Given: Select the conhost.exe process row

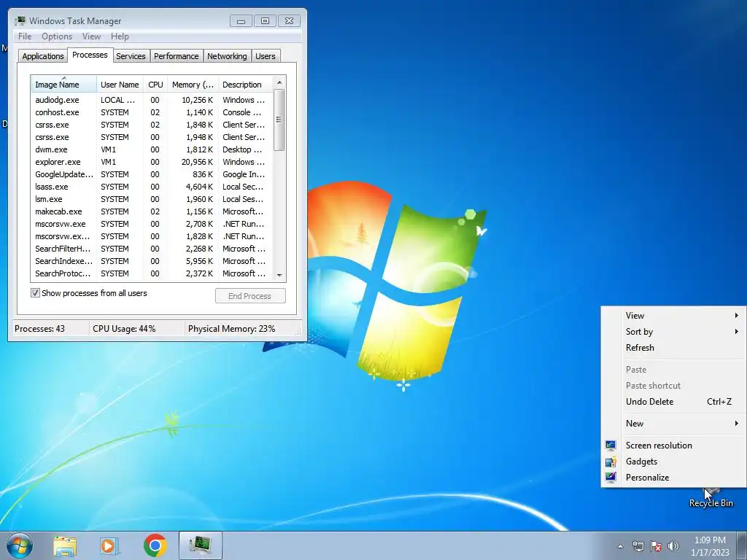Looking at the screenshot, I should [x=152, y=112].
